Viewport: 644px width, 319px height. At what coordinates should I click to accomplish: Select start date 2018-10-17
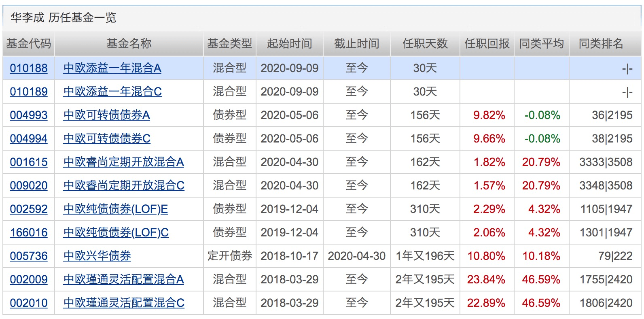click(290, 256)
